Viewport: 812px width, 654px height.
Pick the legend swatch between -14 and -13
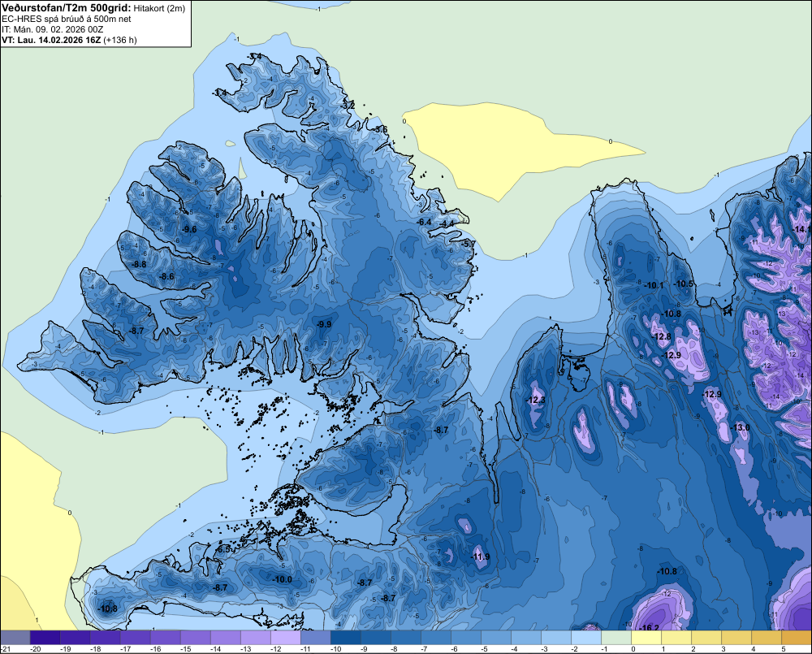226,638
